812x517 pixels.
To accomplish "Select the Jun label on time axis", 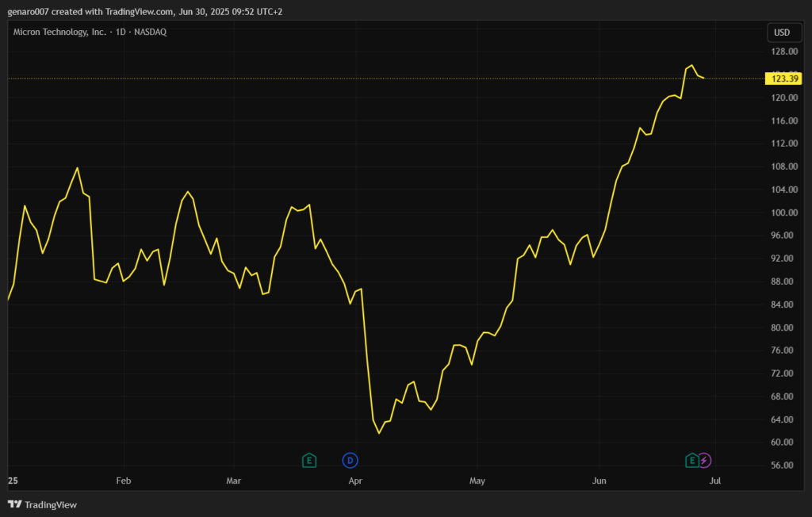I will point(599,481).
